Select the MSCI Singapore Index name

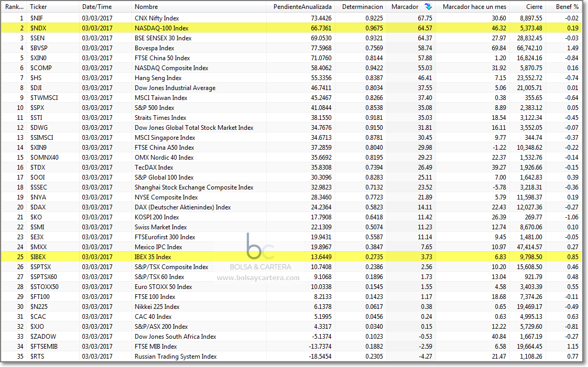(x=165, y=138)
